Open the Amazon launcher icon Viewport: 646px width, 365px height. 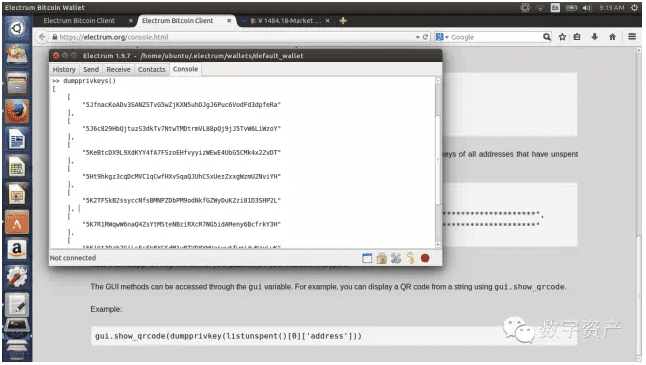click(x=17, y=250)
